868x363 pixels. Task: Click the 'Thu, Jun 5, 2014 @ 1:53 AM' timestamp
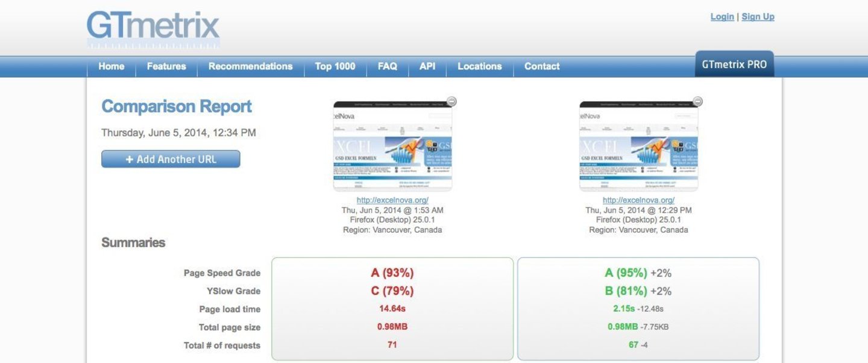click(x=392, y=210)
